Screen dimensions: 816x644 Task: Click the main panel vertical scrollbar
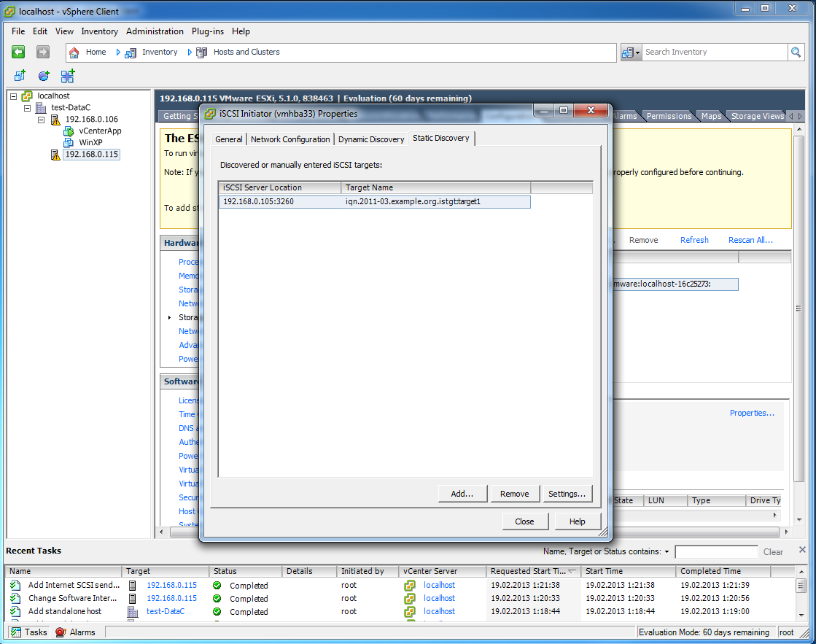point(798,309)
